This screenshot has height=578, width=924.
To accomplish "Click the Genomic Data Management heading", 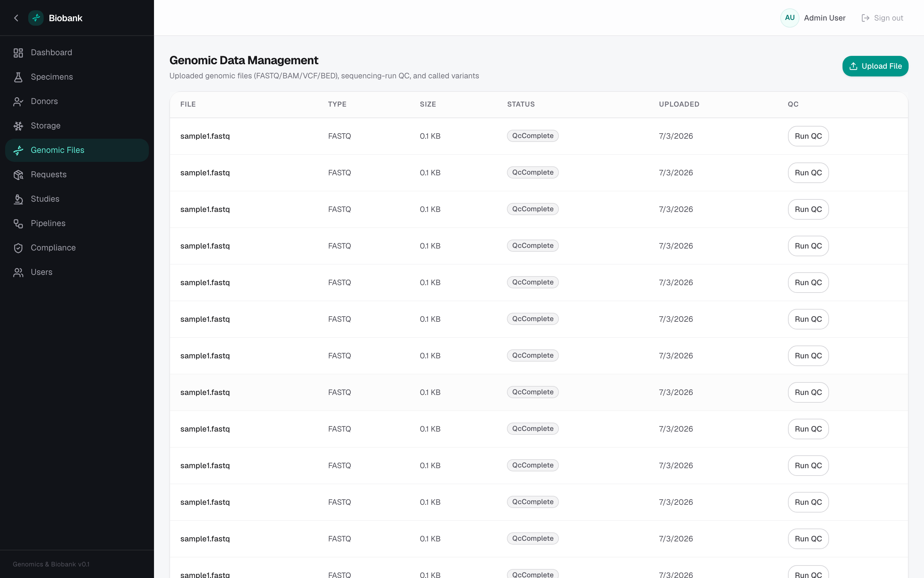I will [x=244, y=60].
